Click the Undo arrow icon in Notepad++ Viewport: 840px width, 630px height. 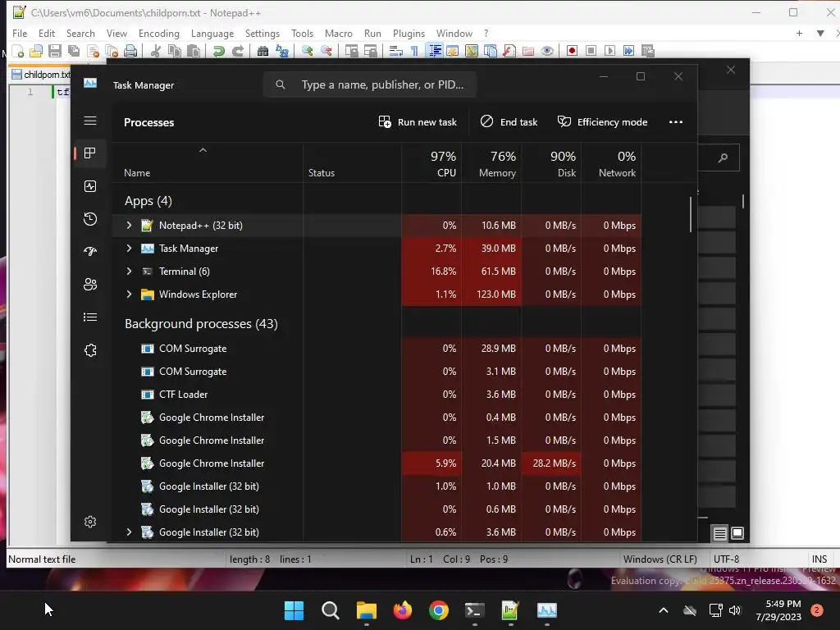[x=218, y=51]
